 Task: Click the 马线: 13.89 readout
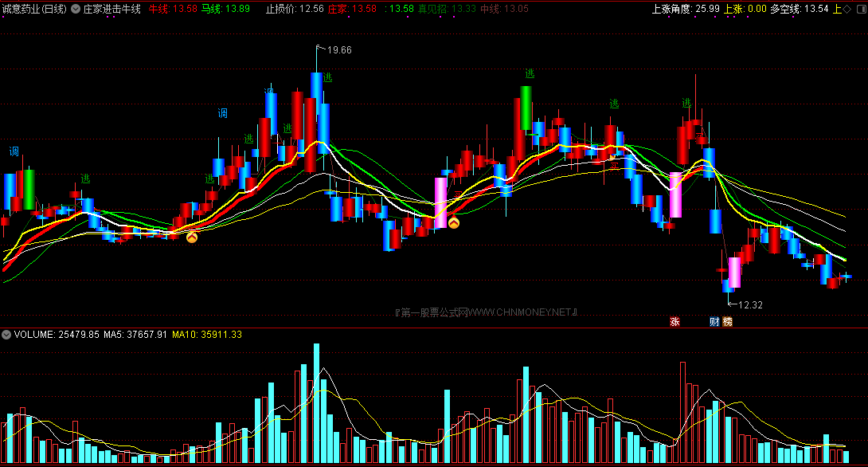point(225,9)
